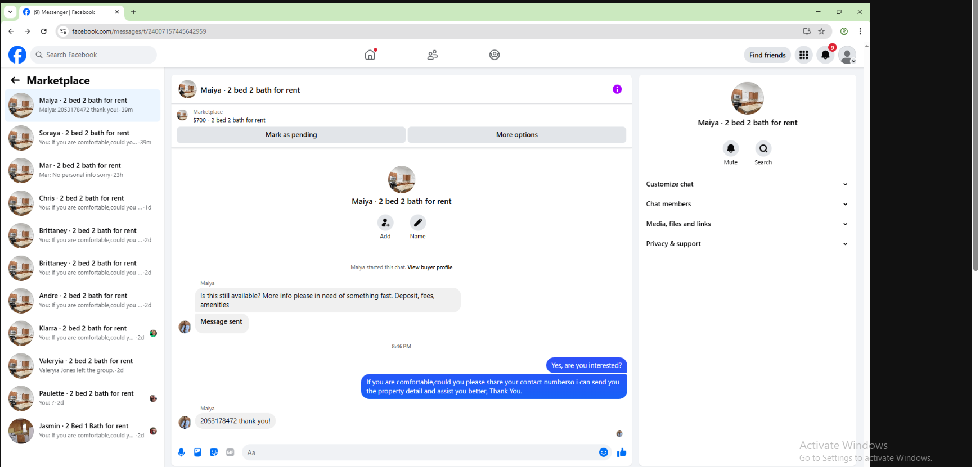The height and width of the screenshot is (467, 980).
Task: Expand Customize chat section
Action: click(747, 184)
